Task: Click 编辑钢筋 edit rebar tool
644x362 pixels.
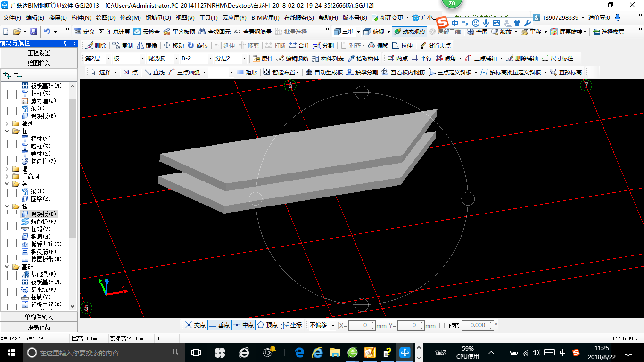Action: pos(292,58)
